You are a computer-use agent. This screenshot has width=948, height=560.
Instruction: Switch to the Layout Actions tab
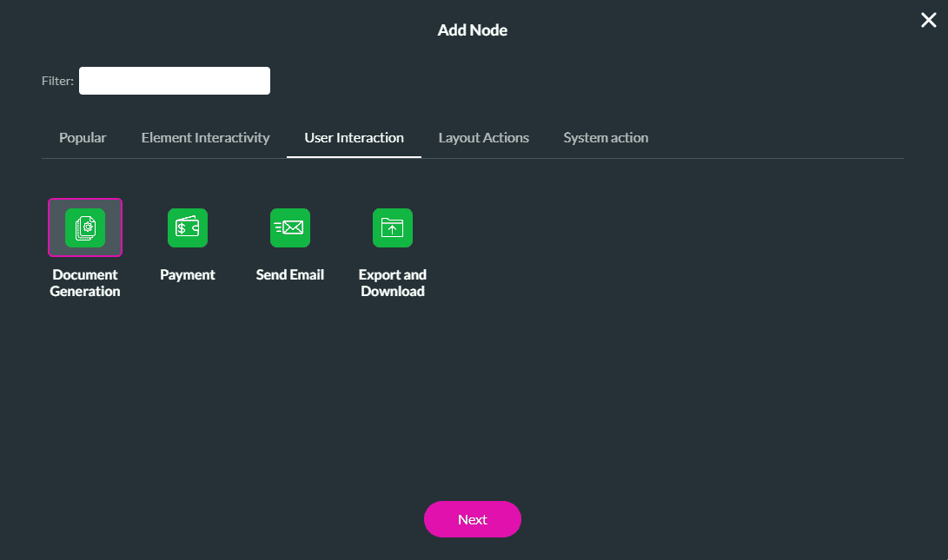click(x=484, y=137)
